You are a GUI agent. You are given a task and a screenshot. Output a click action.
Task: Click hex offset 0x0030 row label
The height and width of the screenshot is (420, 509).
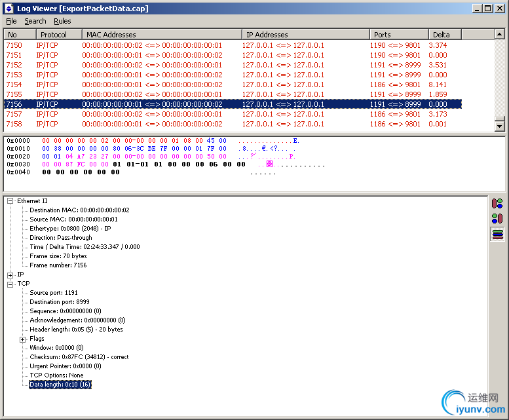(18, 164)
